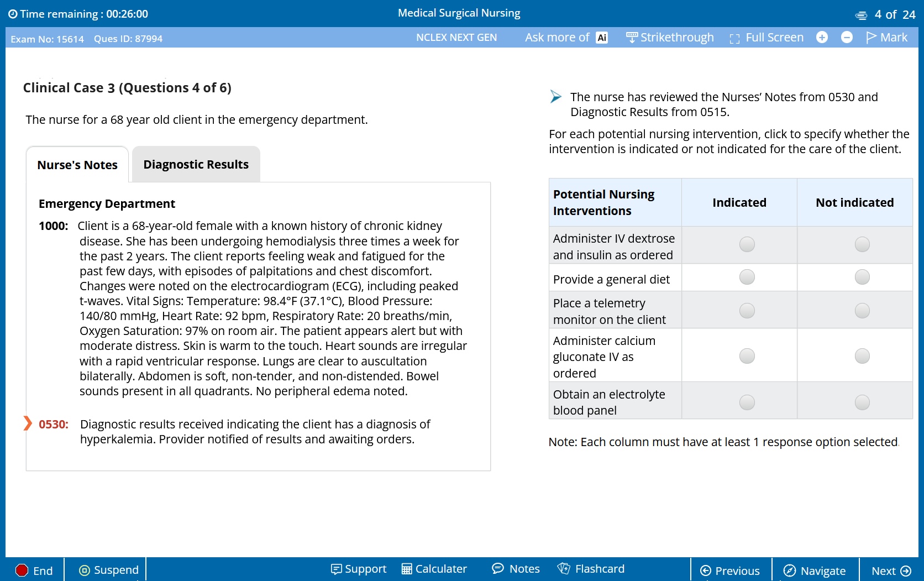Image resolution: width=924 pixels, height=581 pixels.
Task: Click the Clinical Case 3 heading
Action: pos(127,88)
